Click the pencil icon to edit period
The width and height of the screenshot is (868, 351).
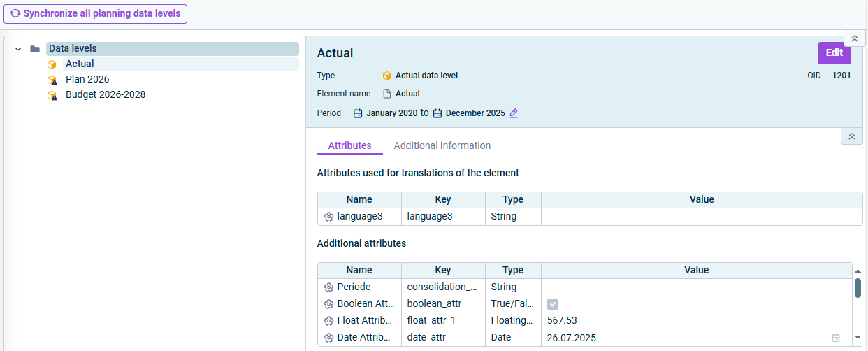514,113
